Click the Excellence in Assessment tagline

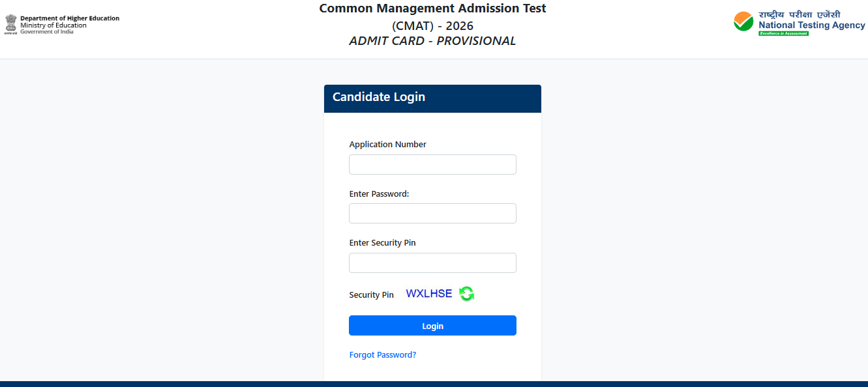[x=783, y=33]
